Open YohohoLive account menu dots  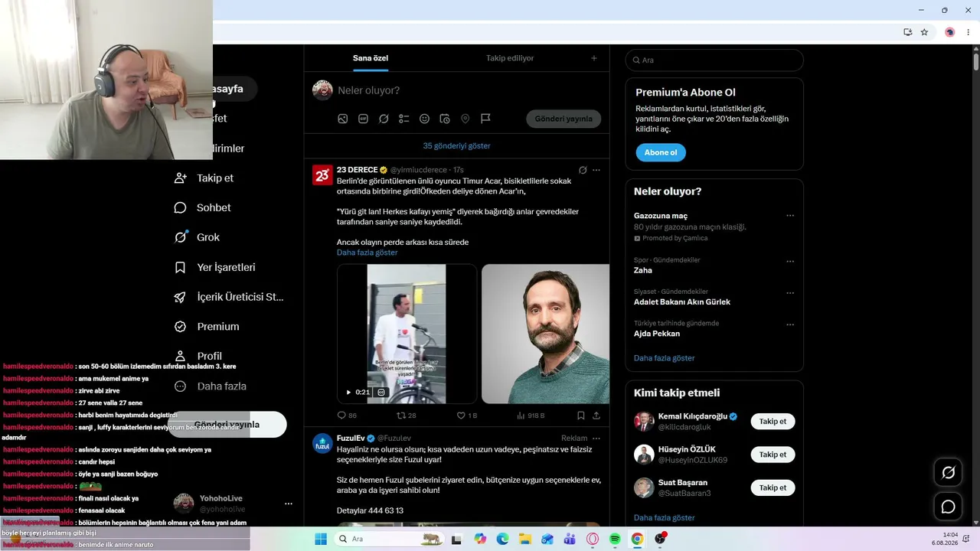pos(289,504)
